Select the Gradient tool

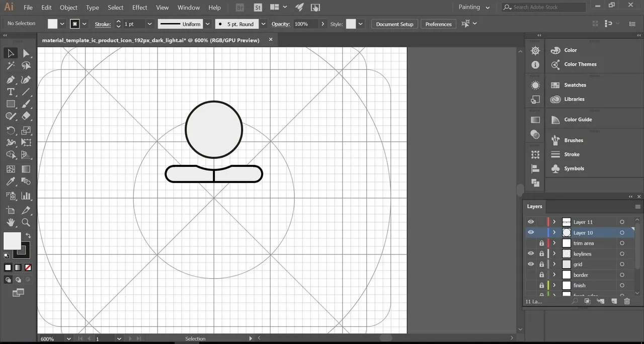[x=26, y=169]
